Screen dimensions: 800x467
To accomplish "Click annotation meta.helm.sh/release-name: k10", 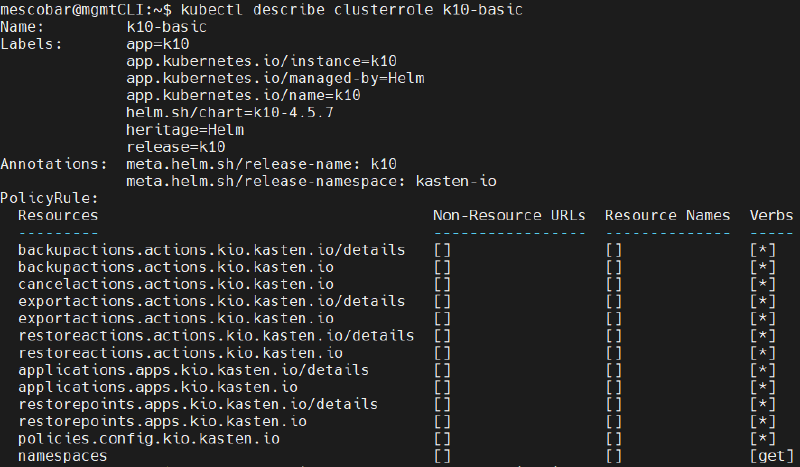I will tap(261, 164).
